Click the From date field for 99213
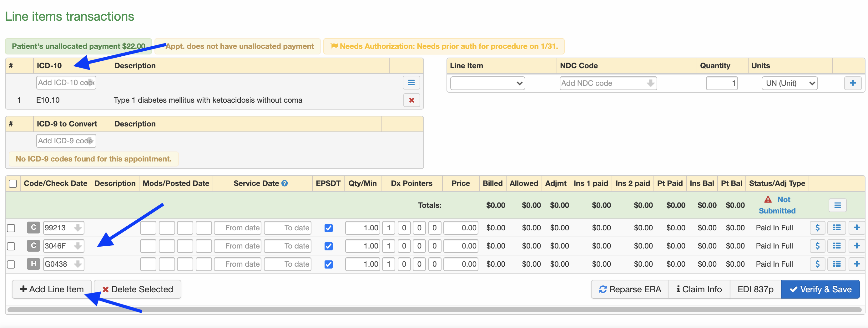Image resolution: width=868 pixels, height=328 pixels. tap(238, 228)
